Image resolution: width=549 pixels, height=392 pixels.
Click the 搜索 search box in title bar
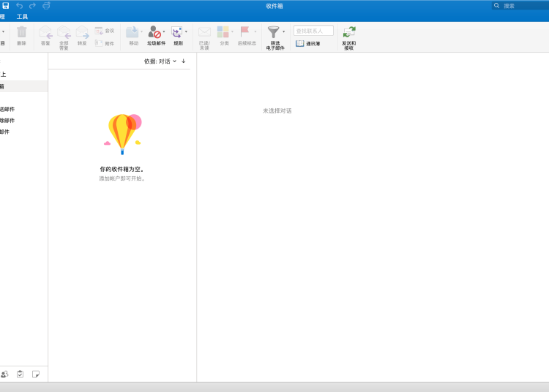[522, 6]
